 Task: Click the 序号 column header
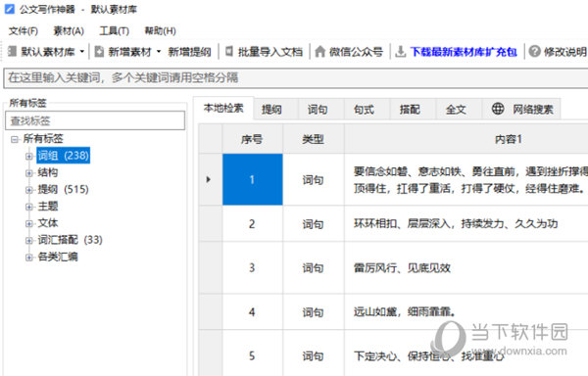click(252, 139)
